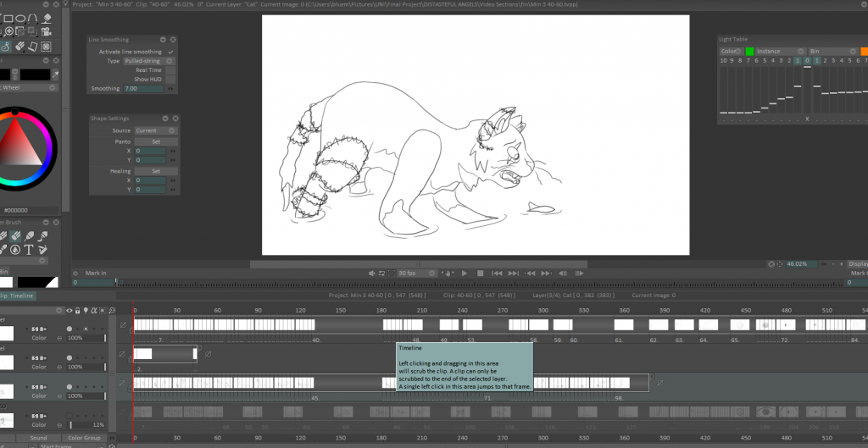Activate the freehand line S-curve tool
868x448 pixels.
pyautogui.click(x=6, y=47)
